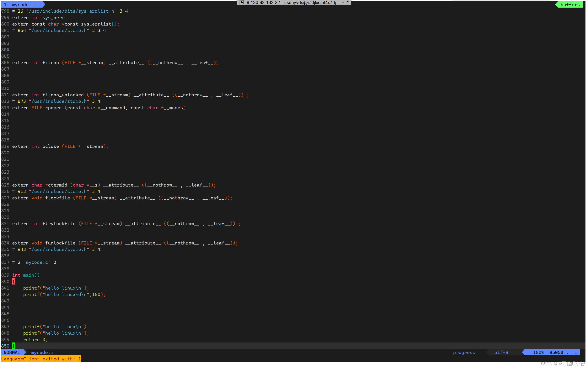Click the pin icon on the session bar
The width and height of the screenshot is (588, 368).
(242, 3)
